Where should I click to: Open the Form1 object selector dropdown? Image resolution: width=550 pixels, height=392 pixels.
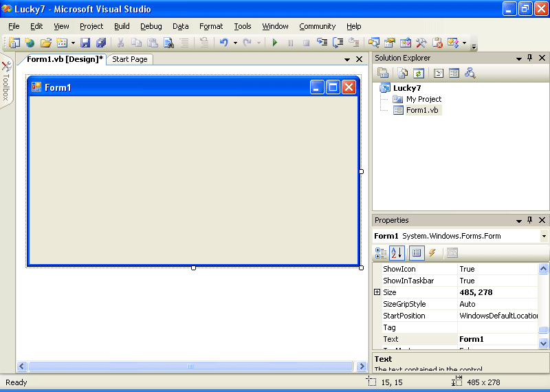[x=544, y=236]
